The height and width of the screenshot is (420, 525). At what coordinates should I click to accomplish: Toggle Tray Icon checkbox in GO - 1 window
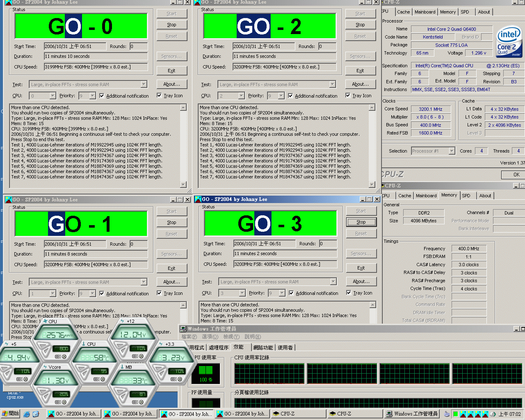[x=159, y=293]
